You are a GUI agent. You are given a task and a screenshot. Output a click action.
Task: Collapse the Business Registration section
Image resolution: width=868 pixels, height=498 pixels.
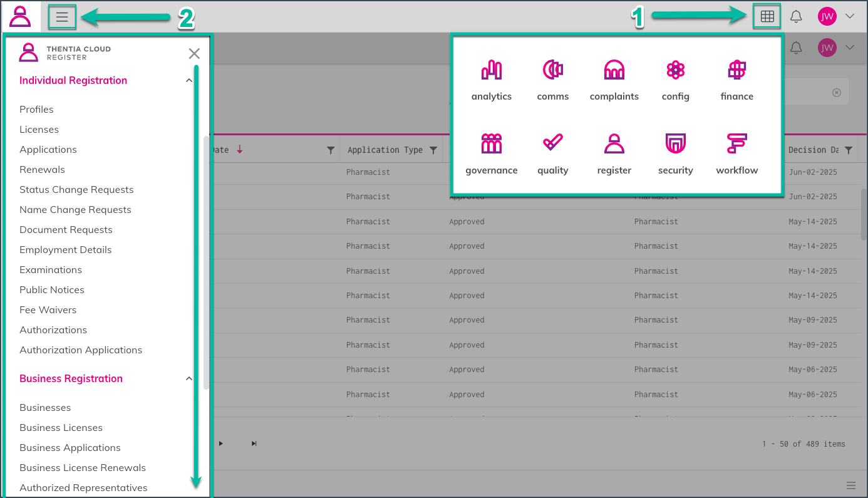coord(189,379)
